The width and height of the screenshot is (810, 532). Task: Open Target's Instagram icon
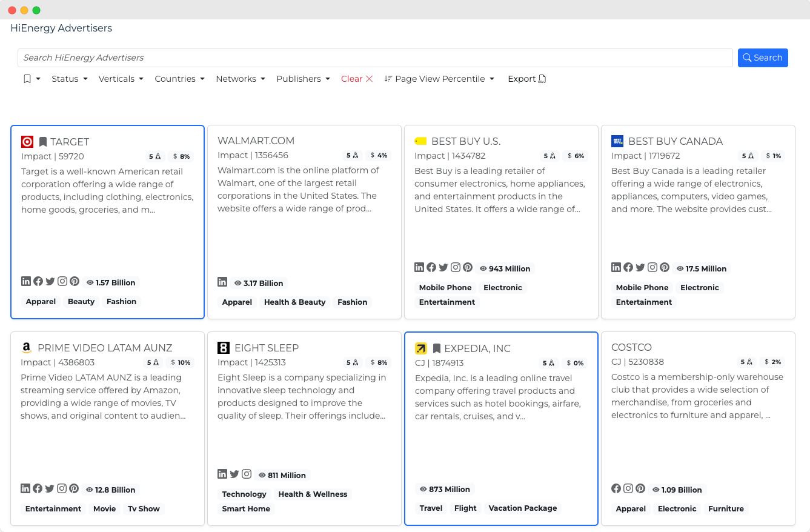click(62, 281)
